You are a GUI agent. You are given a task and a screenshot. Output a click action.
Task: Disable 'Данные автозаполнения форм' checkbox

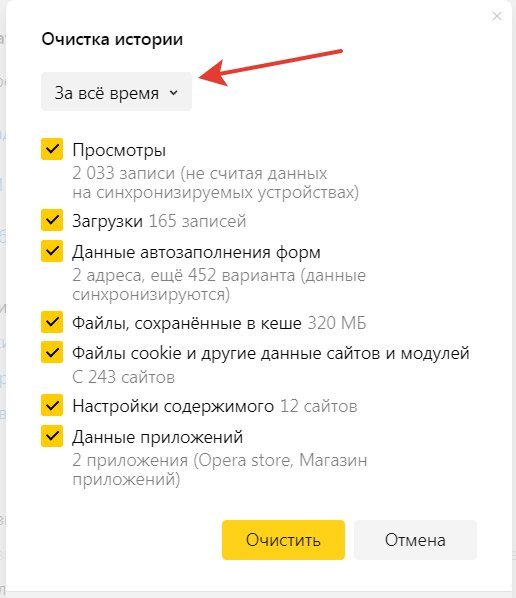pyautogui.click(x=52, y=251)
